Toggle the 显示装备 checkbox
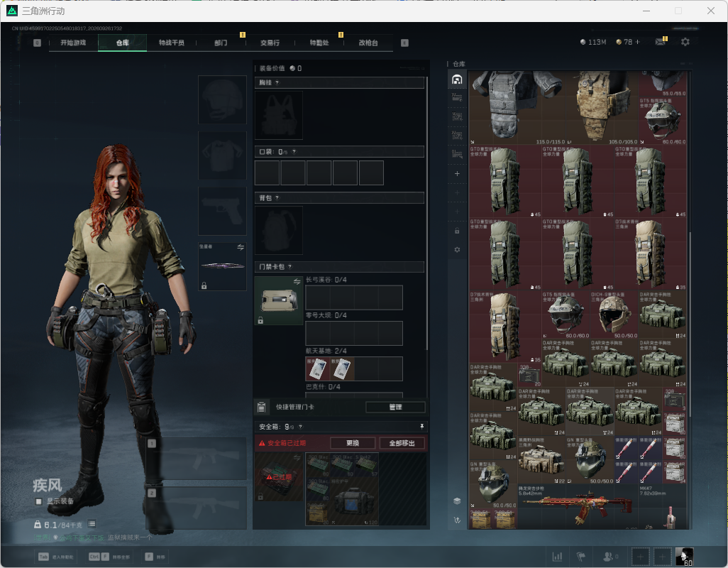This screenshot has width=728, height=568. pyautogui.click(x=38, y=501)
